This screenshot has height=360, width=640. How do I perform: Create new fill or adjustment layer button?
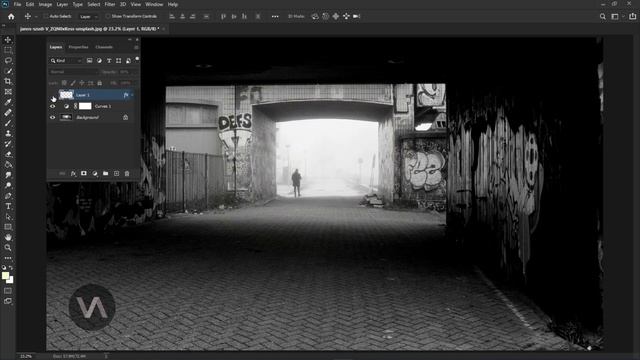point(95,173)
